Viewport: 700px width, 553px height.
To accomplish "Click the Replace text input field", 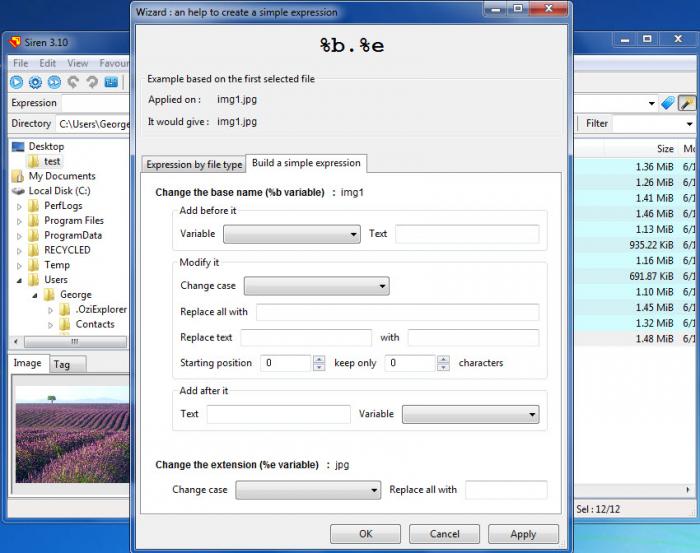I will coord(306,338).
